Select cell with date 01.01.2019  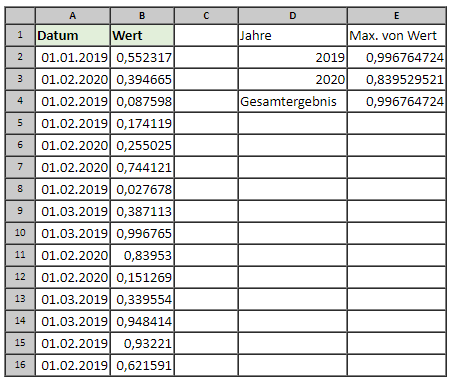(73, 57)
